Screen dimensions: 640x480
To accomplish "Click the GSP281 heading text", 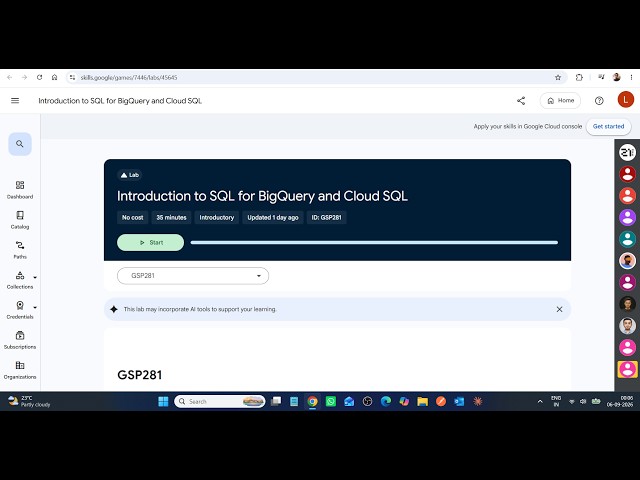I will tap(140, 375).
